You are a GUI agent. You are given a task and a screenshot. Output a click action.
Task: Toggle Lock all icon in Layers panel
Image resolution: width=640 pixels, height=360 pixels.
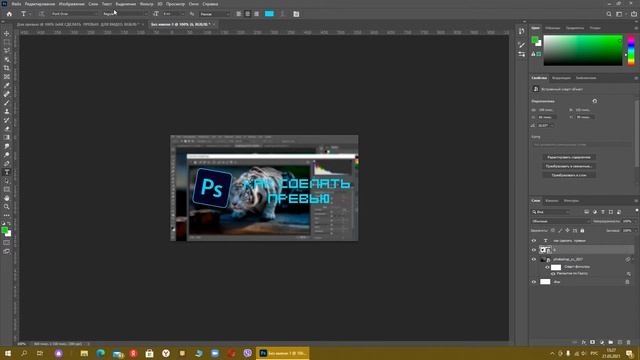click(x=582, y=231)
